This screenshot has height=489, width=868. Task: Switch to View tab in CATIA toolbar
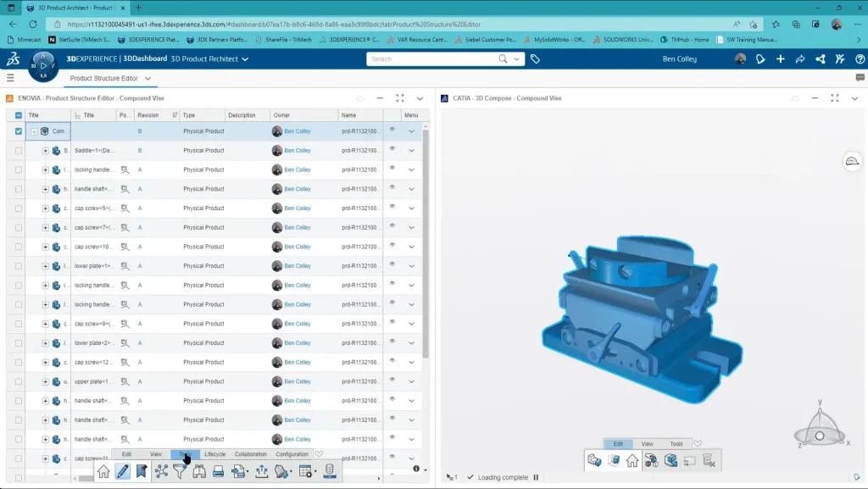point(647,443)
